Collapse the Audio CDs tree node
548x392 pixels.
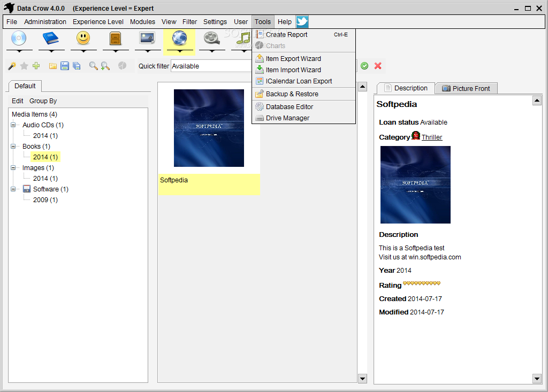tap(13, 125)
